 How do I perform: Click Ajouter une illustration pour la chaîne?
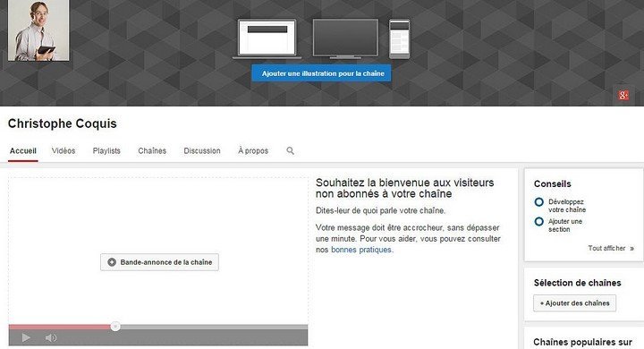(321, 73)
